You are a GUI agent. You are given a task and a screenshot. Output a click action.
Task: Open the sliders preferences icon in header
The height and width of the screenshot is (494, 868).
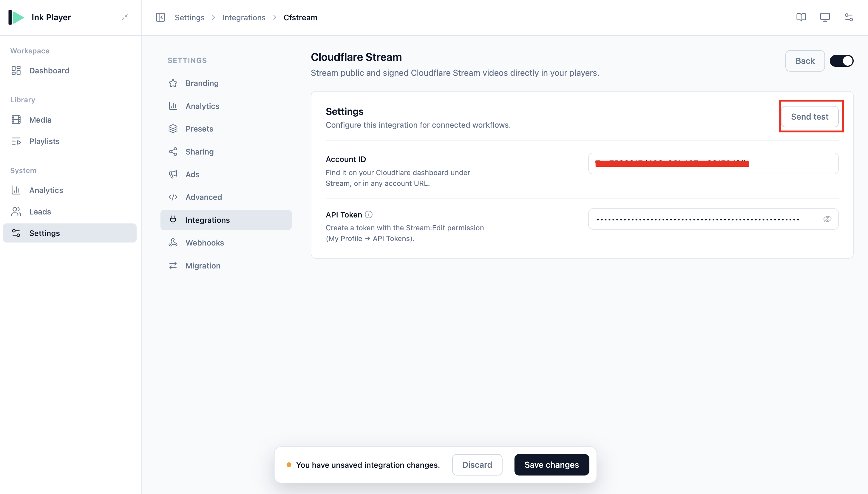[848, 17]
